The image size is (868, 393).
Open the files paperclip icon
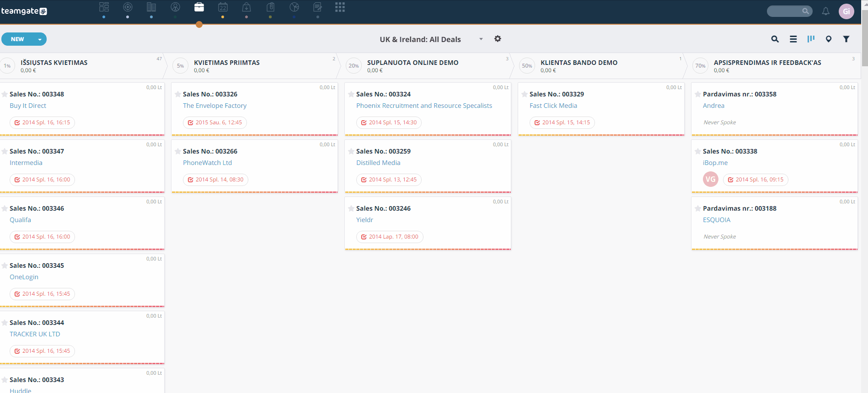click(270, 7)
